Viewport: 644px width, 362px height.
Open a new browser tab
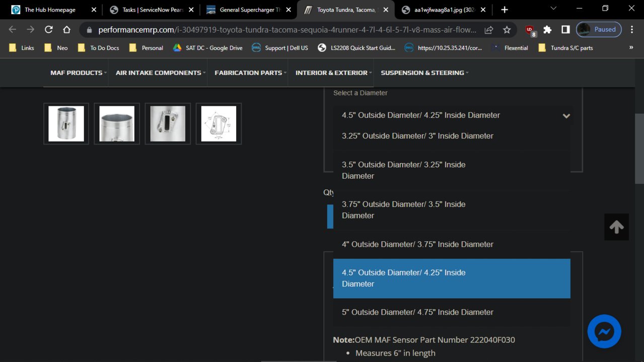(505, 10)
